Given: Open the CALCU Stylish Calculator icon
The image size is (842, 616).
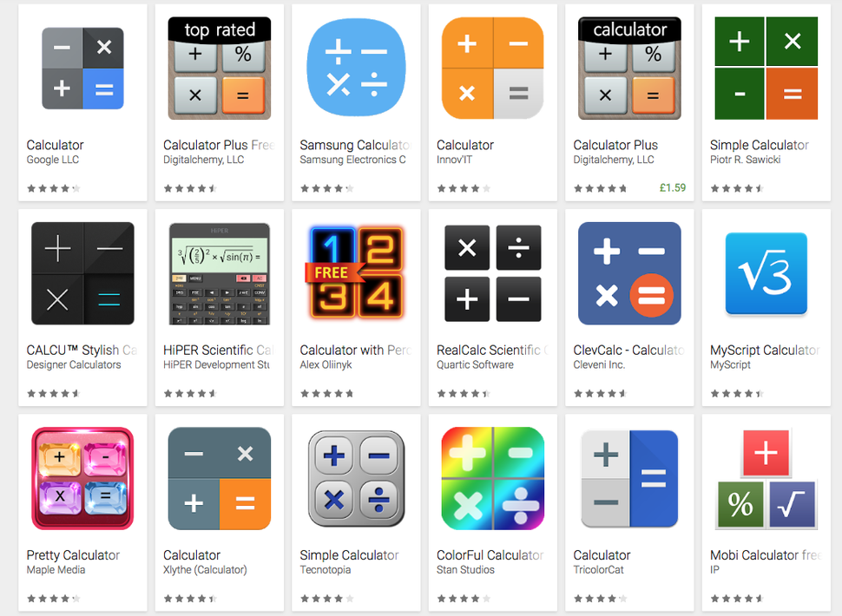Looking at the screenshot, I should [x=82, y=273].
